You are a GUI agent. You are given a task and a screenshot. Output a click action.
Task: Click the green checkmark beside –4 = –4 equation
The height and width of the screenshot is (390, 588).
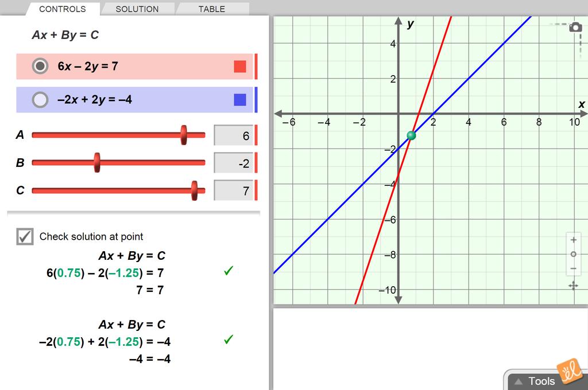click(x=229, y=340)
